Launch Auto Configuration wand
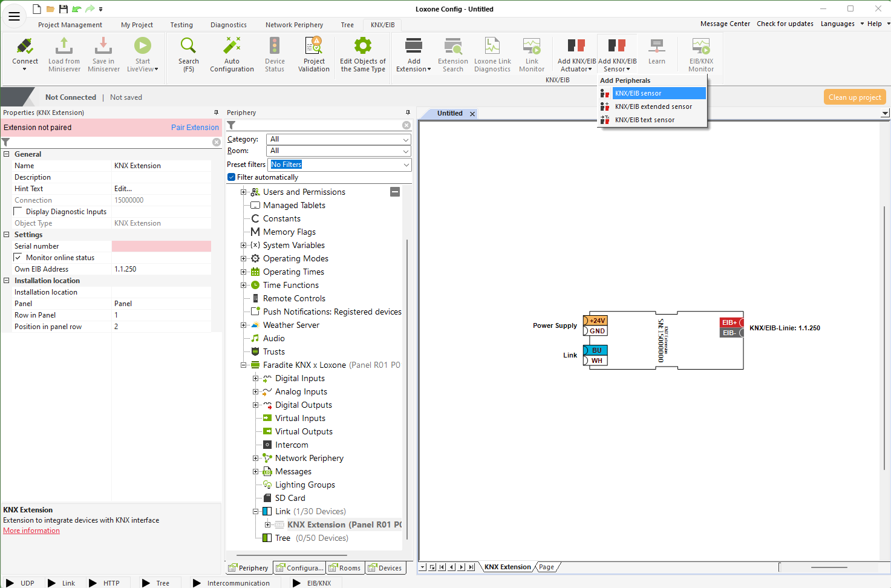Viewport: 891px width, 588px height. (x=232, y=54)
